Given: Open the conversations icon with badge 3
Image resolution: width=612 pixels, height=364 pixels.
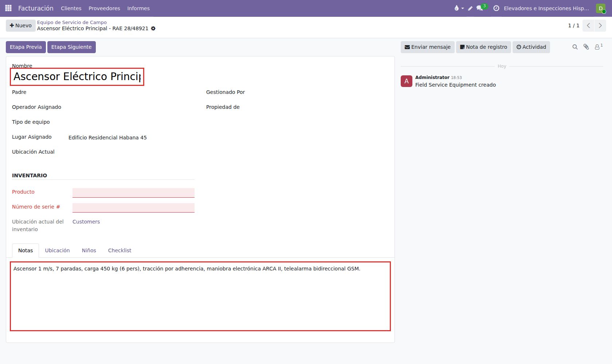Looking at the screenshot, I should click(x=481, y=8).
